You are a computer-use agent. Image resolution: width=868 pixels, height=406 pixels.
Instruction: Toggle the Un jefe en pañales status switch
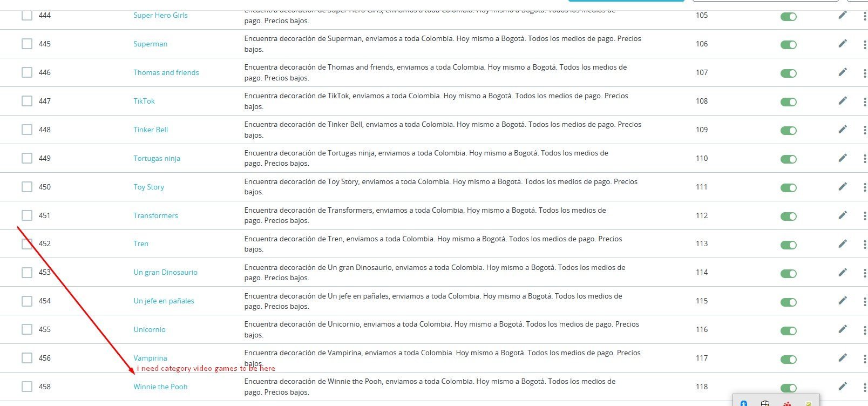pos(789,302)
